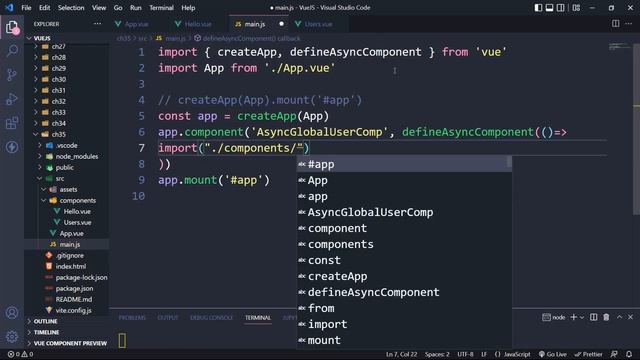Toggle the bottom panel layout icon

549,8
